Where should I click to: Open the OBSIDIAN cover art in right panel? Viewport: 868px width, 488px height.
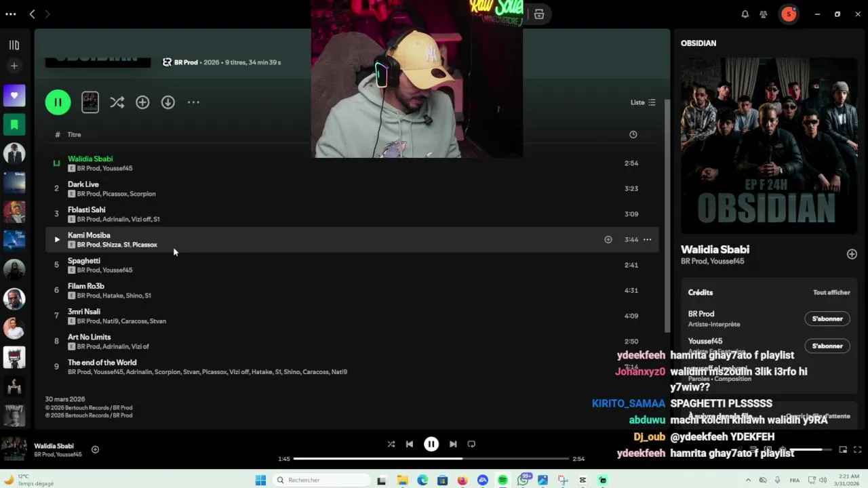coord(769,146)
